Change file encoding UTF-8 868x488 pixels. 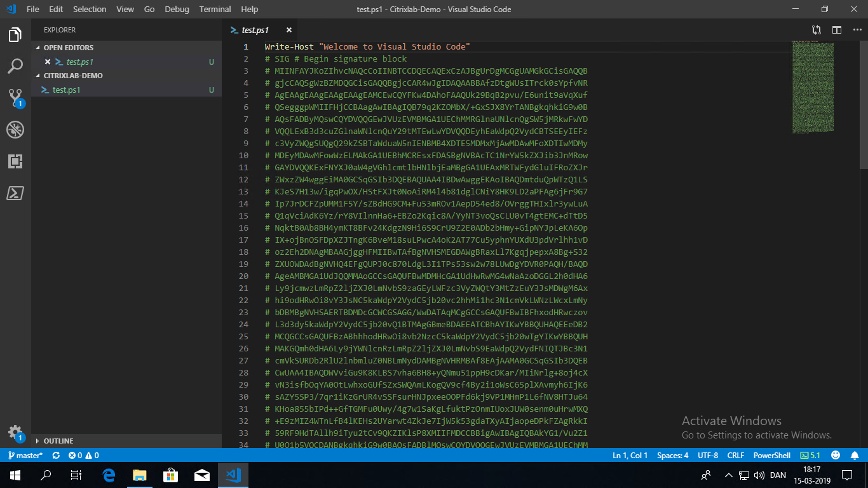(708, 455)
